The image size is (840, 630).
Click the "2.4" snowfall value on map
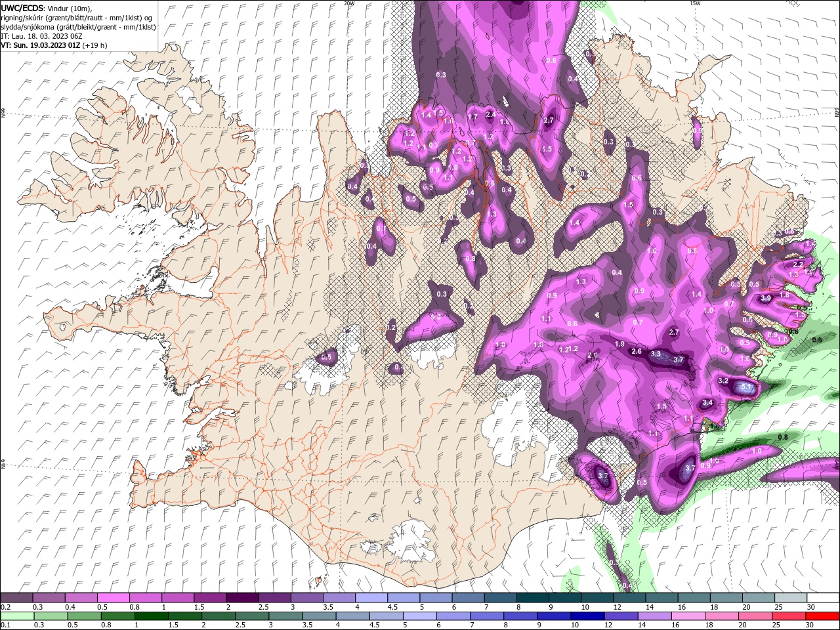click(x=490, y=114)
